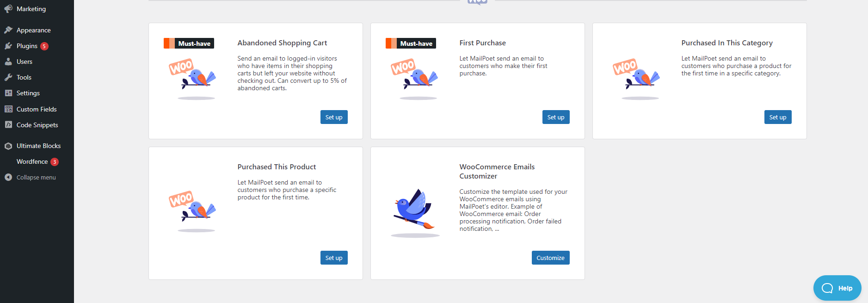
Task: Click the Ultimate Blocks hexagon icon
Action: 8,146
